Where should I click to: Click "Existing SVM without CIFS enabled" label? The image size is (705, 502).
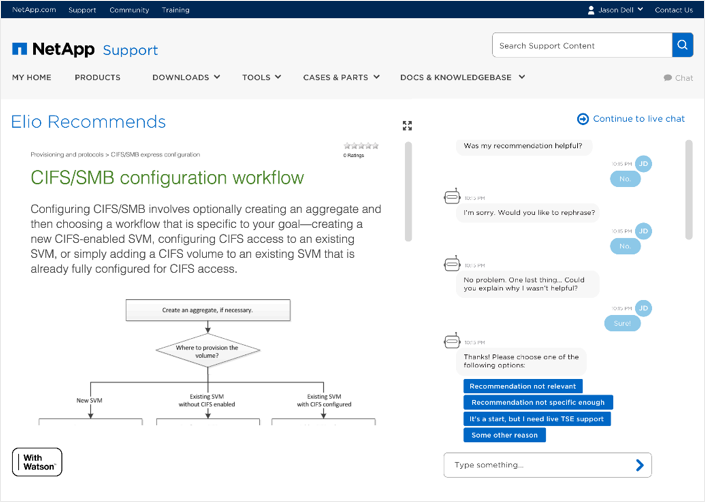coord(207,400)
